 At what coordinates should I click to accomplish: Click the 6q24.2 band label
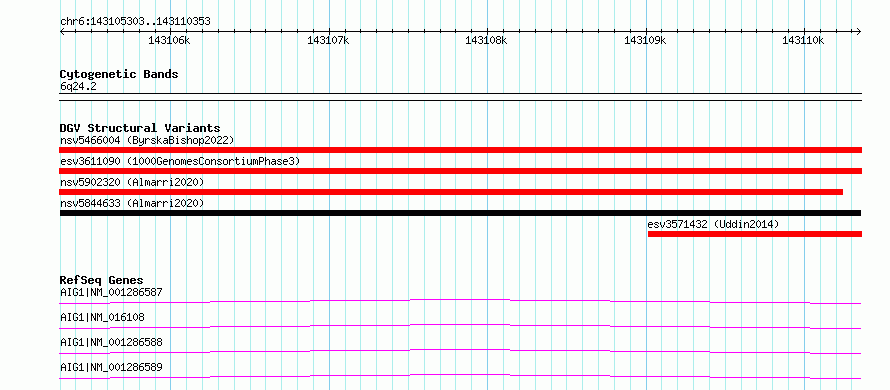78,86
